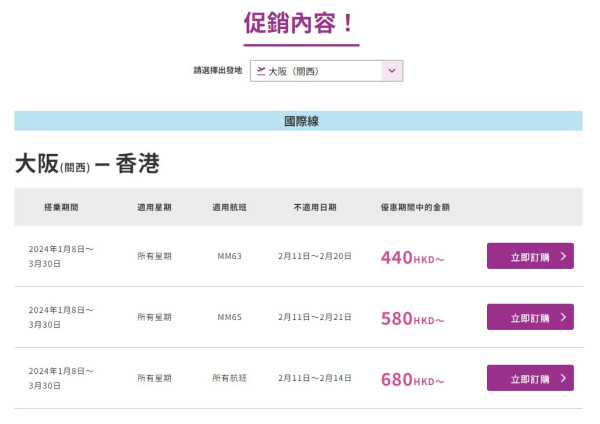Viewport: 600px width, 424px height.
Task: Click the 促銷內容！ page heading
Action: coord(300,23)
